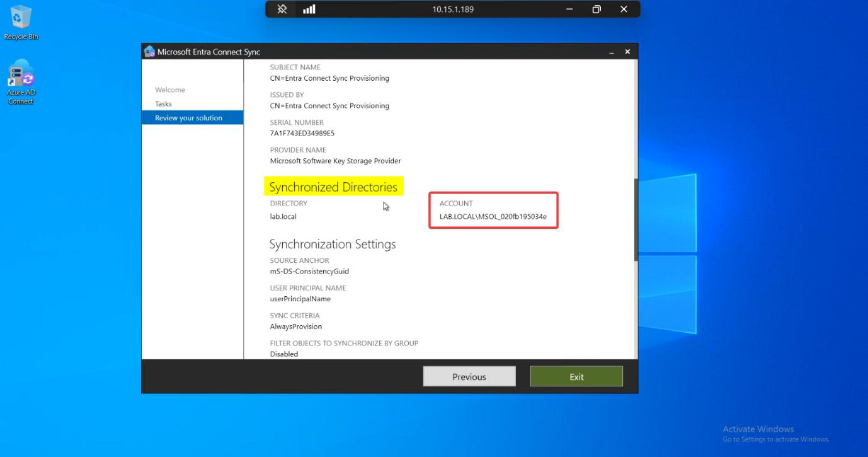Click the vertical scrollbar thumb in wizard
Image resolution: width=868 pixels, height=457 pixels.
pos(636,220)
